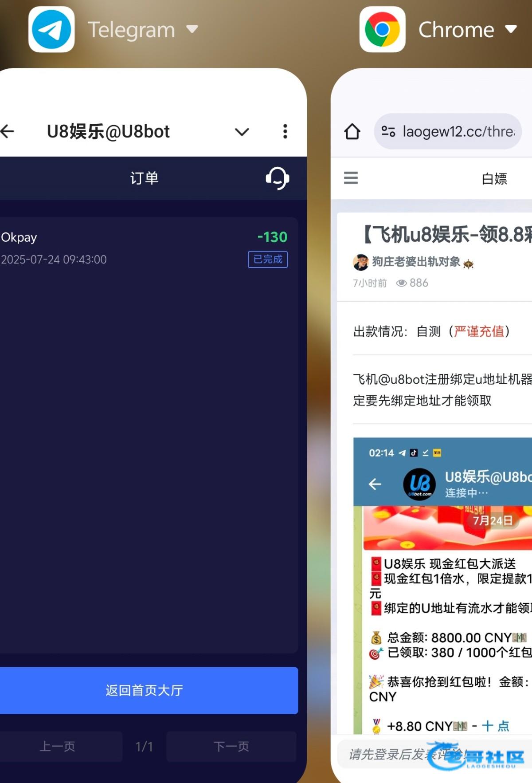Tap the Chrome home icon
The image size is (532, 783).
[352, 131]
